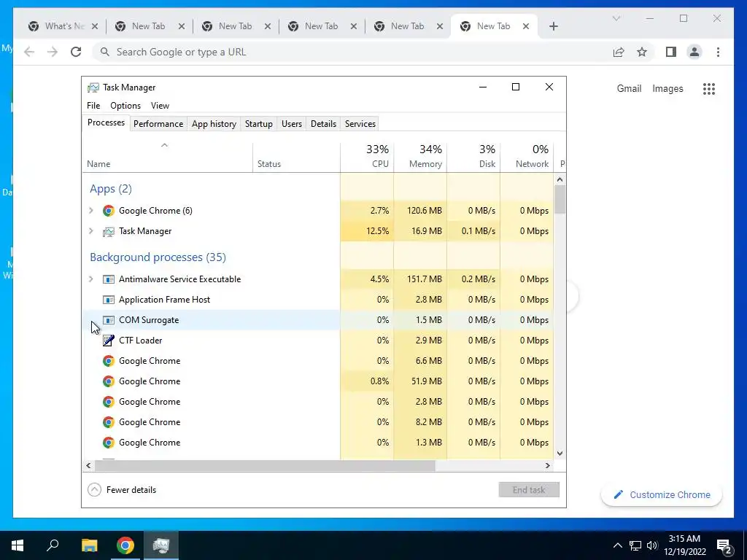The image size is (747, 560).
Task: Expand the Google Chrome (6) group
Action: [x=91, y=211]
